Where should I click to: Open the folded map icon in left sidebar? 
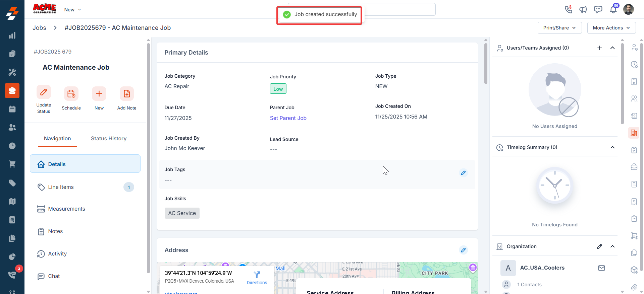tap(12, 201)
